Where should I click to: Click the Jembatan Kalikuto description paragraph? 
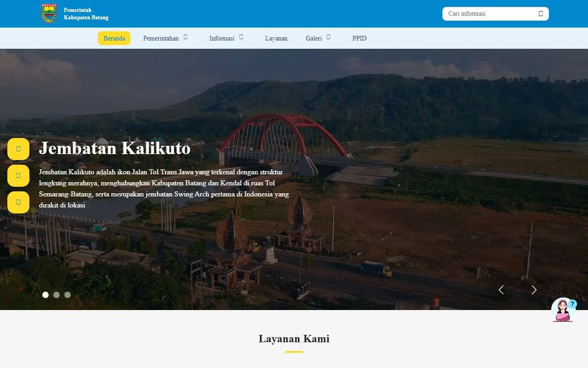pos(164,189)
